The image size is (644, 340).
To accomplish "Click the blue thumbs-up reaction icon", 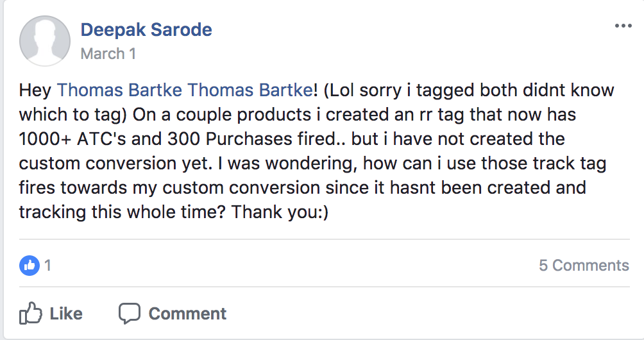I will click(x=29, y=266).
